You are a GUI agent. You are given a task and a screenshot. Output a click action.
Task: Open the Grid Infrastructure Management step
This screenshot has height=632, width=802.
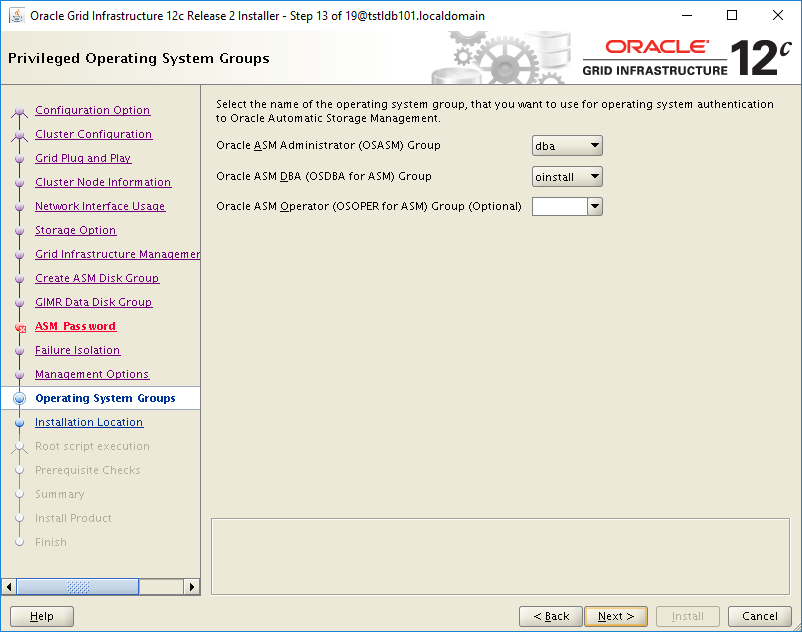coord(117,254)
